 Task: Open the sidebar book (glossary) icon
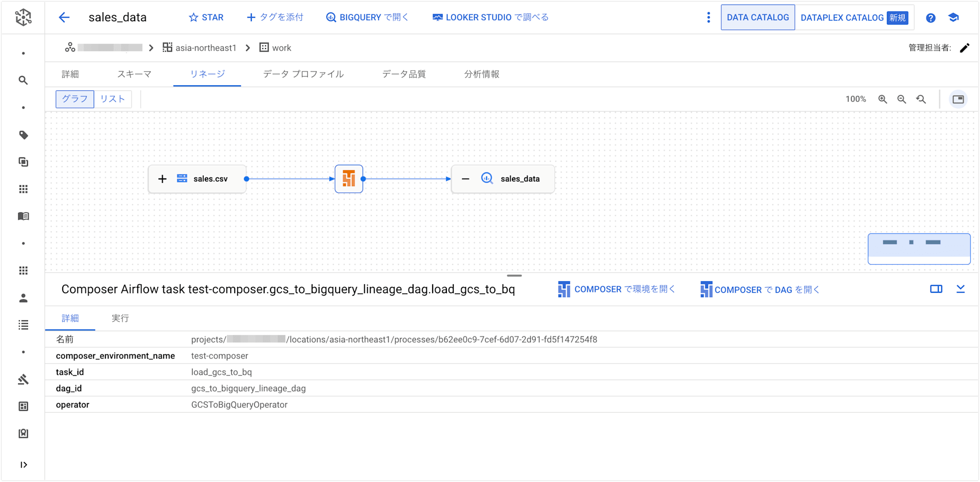click(x=23, y=216)
